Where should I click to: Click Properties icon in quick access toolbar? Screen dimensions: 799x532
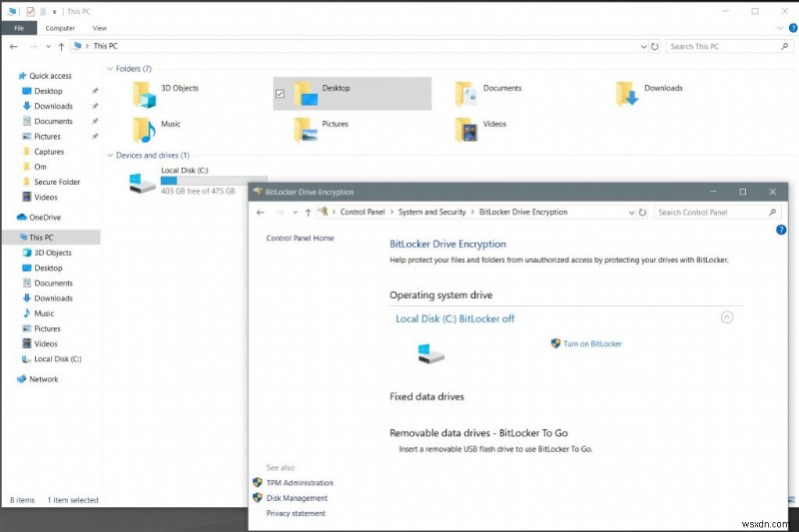pos(31,11)
